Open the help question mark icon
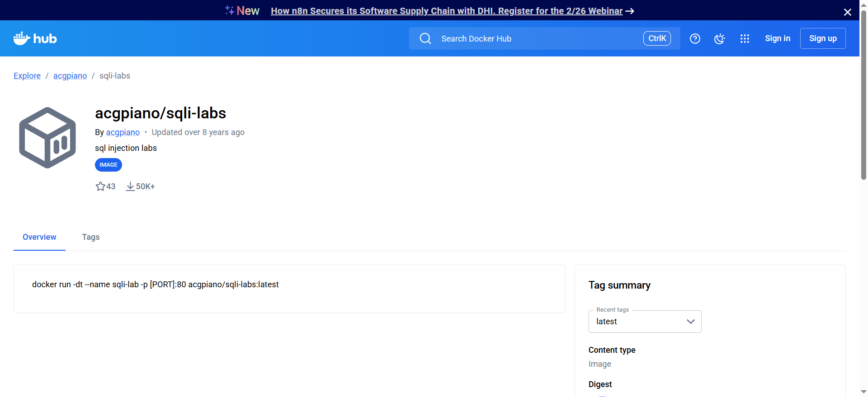 [695, 39]
